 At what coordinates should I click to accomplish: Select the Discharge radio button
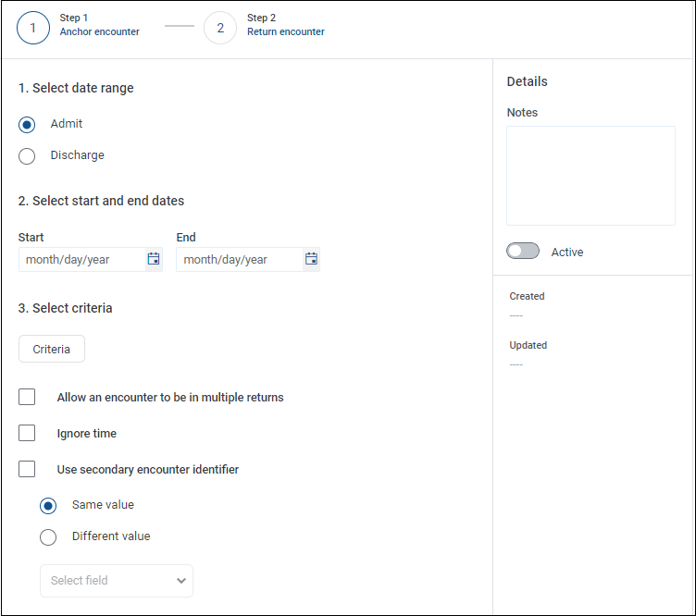click(x=27, y=156)
